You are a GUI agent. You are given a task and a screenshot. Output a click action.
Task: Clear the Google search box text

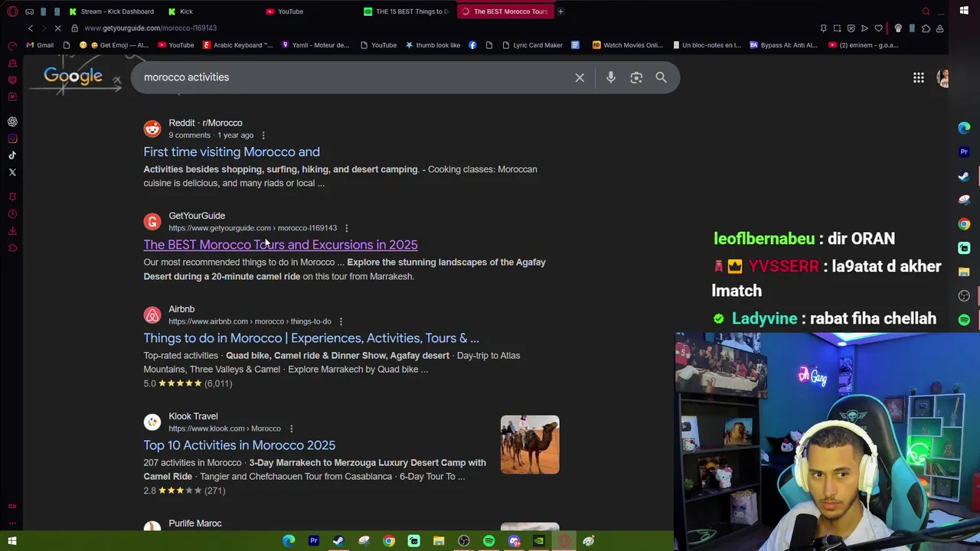pyautogui.click(x=580, y=77)
